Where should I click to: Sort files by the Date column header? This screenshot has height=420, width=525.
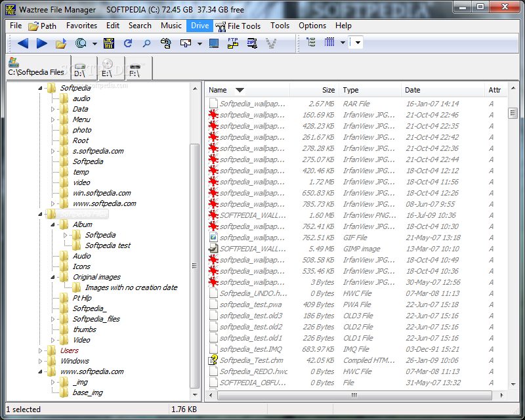click(x=442, y=90)
